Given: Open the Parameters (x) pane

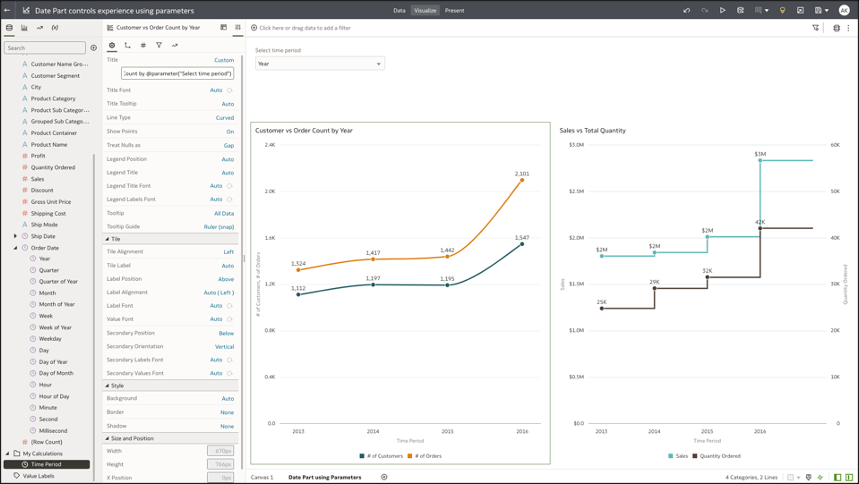Looking at the screenshot, I should [x=55, y=28].
